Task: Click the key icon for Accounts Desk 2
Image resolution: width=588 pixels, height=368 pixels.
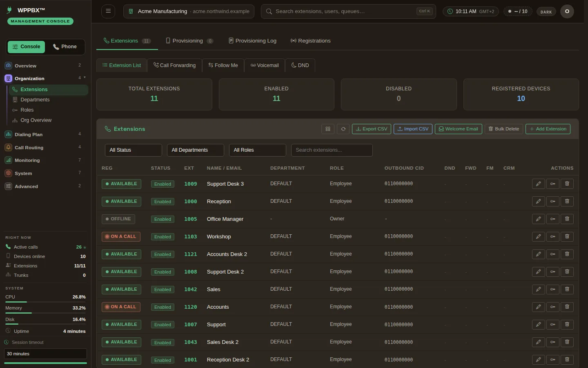Action: coord(553,254)
